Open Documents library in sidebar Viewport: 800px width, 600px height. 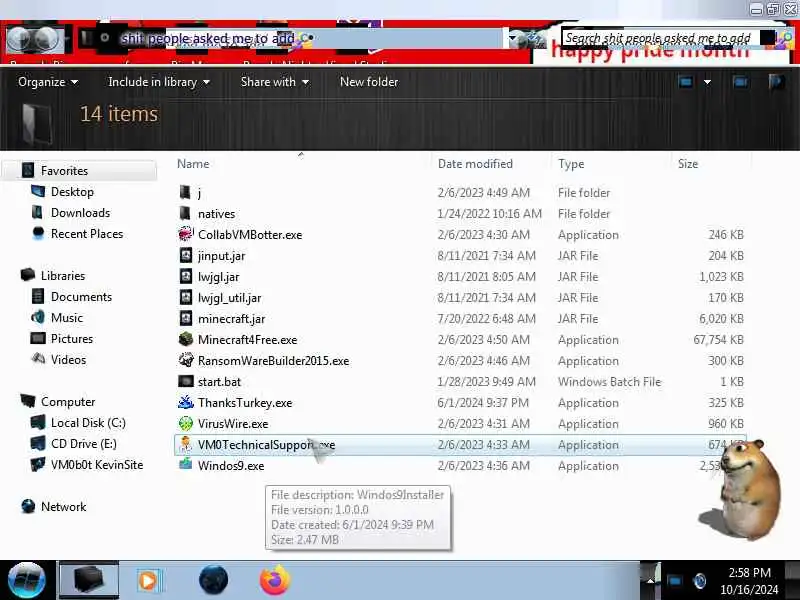81,296
